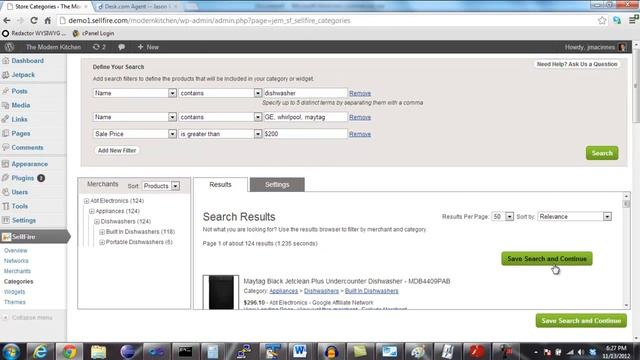The image size is (640, 360).
Task: Click the GE, whirlpool, maytag text field
Action: tap(305, 117)
